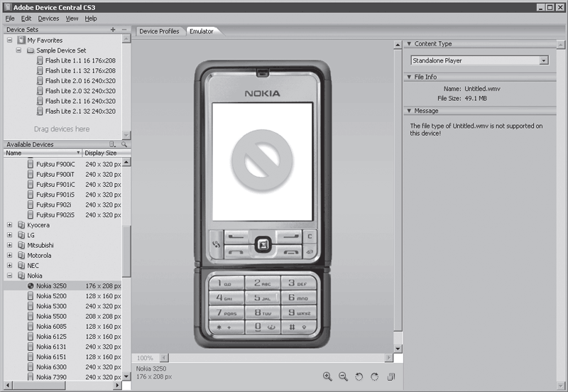Click the search icon in Available Devices
The image size is (568, 392).
coord(124,144)
